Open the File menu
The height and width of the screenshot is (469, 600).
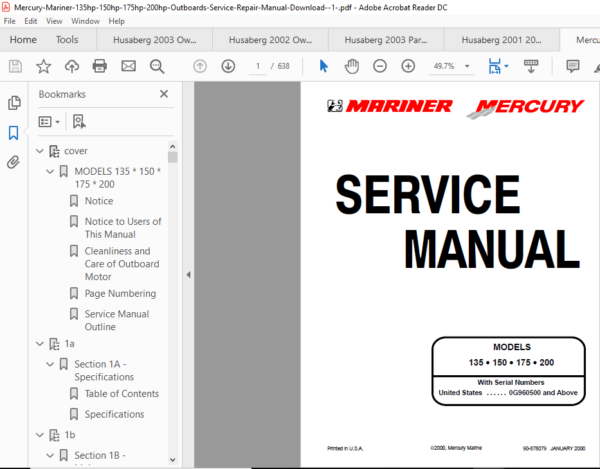coord(10,21)
